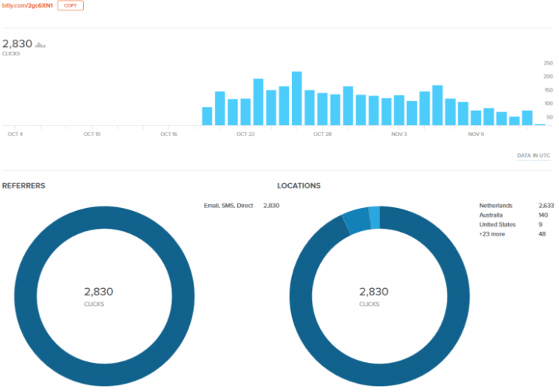Screen dimensions: 559x392
Task: Select the OCT 28 axis date marker
Action: (322, 135)
